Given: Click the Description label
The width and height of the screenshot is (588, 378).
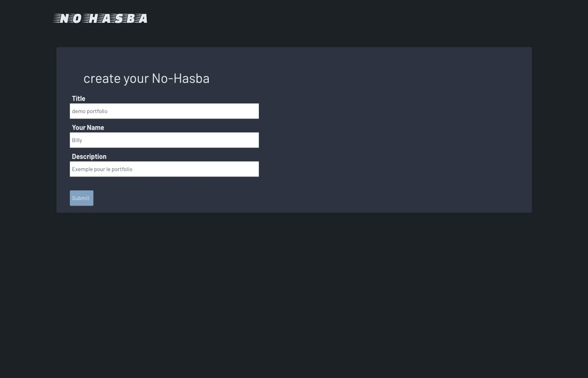Looking at the screenshot, I should point(89,157).
